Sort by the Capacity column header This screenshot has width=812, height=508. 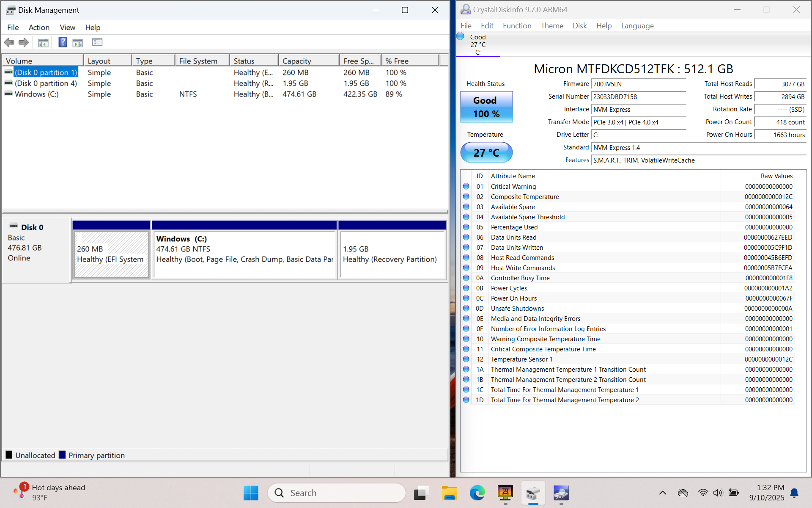pos(309,61)
